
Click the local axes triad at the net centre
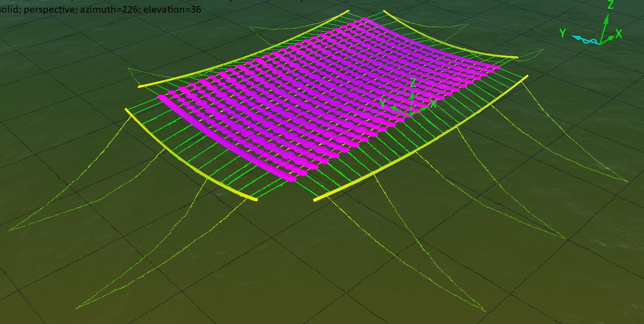[x=409, y=98]
